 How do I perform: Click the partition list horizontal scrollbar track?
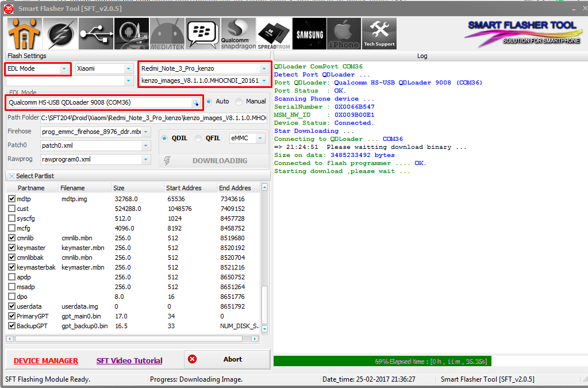click(129, 339)
